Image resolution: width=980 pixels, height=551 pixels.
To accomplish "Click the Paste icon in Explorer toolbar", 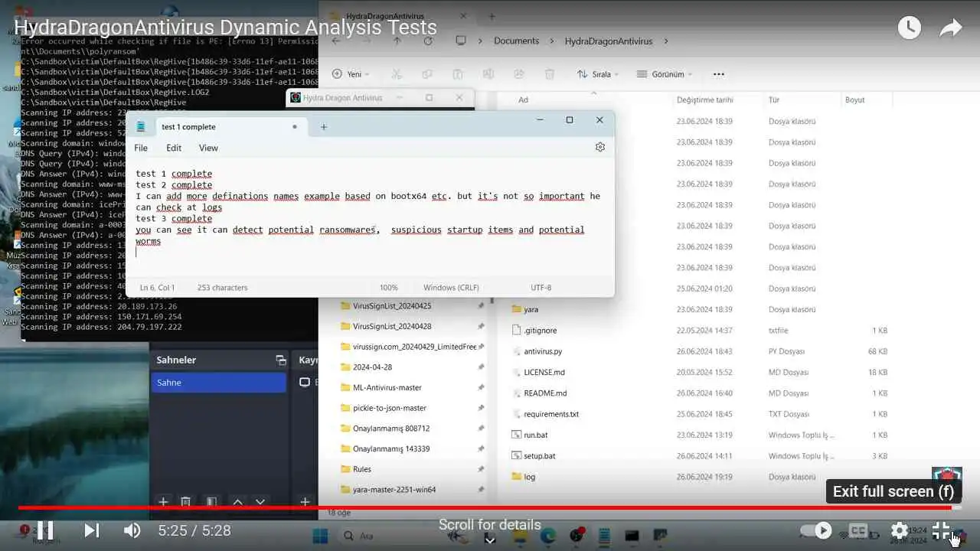I will click(x=457, y=74).
